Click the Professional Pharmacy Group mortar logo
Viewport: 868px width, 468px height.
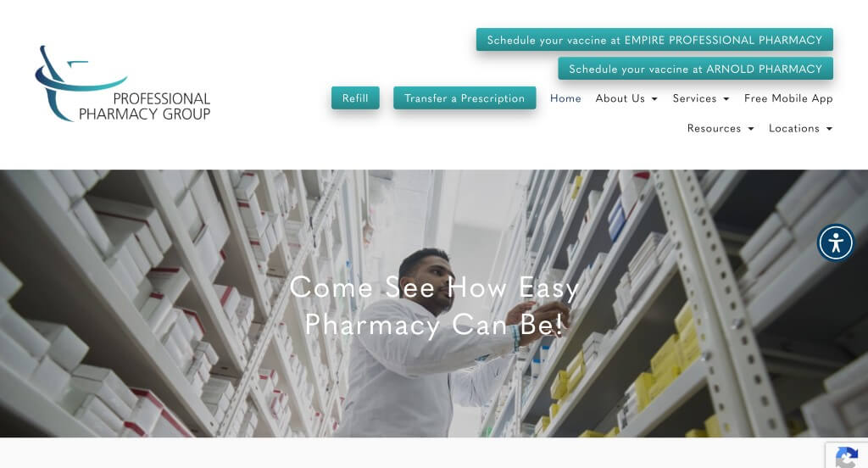[81, 83]
